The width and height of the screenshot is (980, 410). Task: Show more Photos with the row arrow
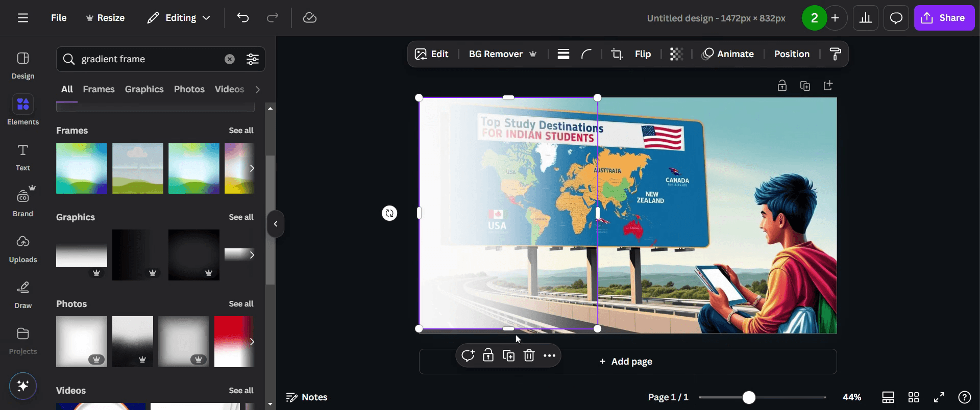pos(252,342)
